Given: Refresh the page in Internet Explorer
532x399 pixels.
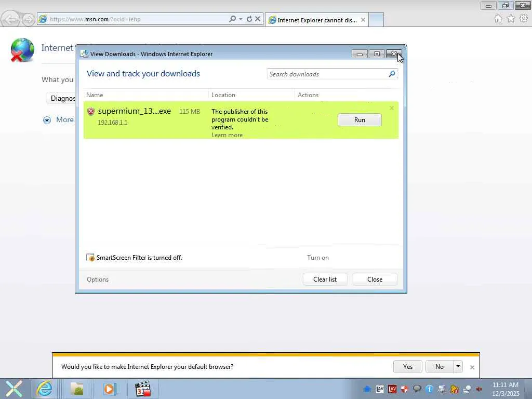Looking at the screenshot, I should pos(249,19).
